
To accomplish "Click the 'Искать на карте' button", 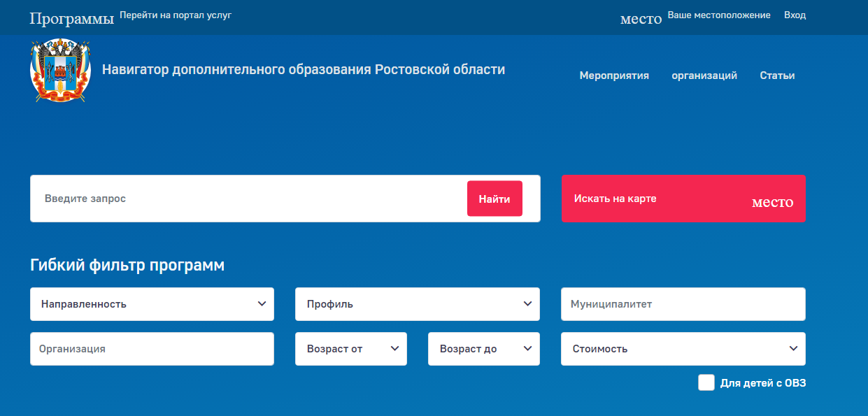I will click(x=683, y=199).
